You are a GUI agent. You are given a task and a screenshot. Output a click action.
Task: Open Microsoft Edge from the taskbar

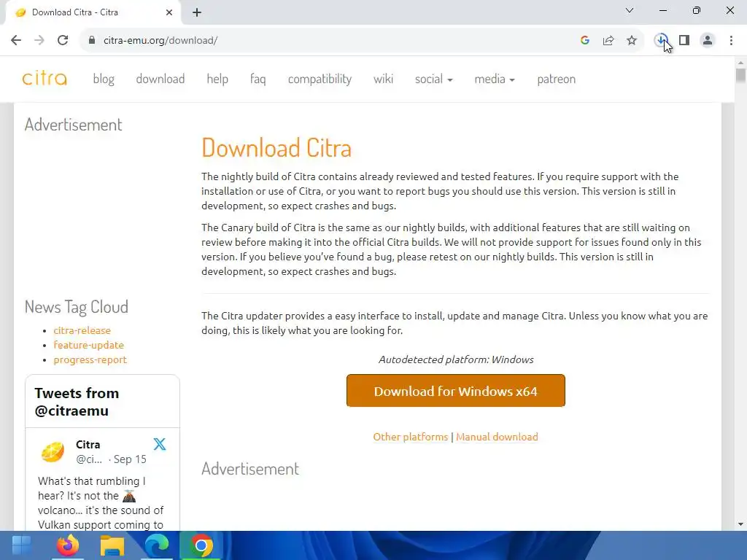coord(157,545)
